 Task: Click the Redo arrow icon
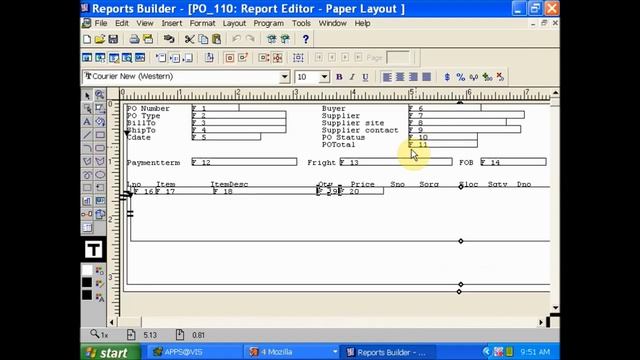coord(250,39)
